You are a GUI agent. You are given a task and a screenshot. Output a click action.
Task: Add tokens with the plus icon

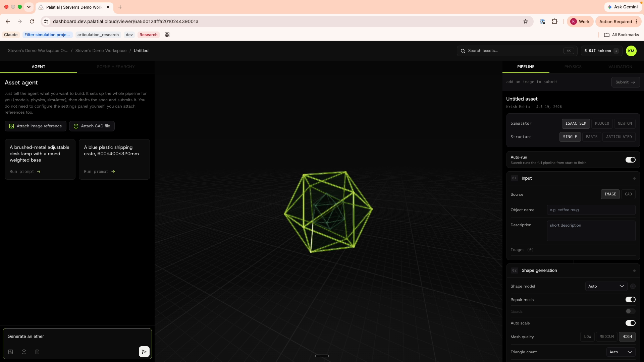click(616, 51)
